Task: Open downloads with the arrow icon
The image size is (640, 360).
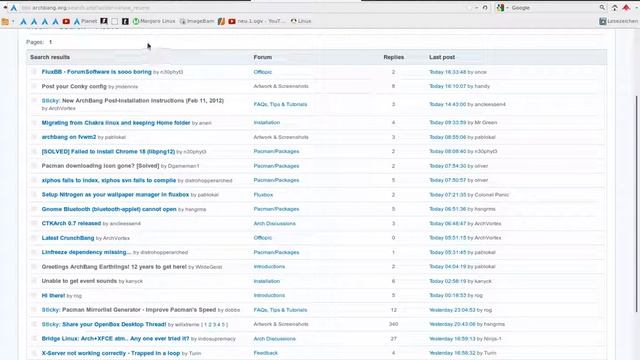Action: (x=614, y=8)
